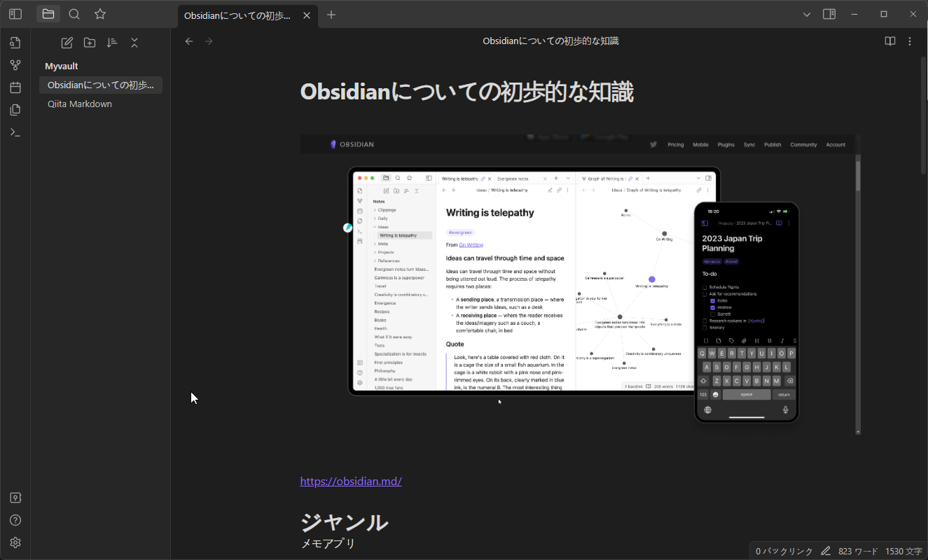Image resolution: width=928 pixels, height=560 pixels.
Task: Collapse all folders in explorer
Action: pyautogui.click(x=134, y=43)
